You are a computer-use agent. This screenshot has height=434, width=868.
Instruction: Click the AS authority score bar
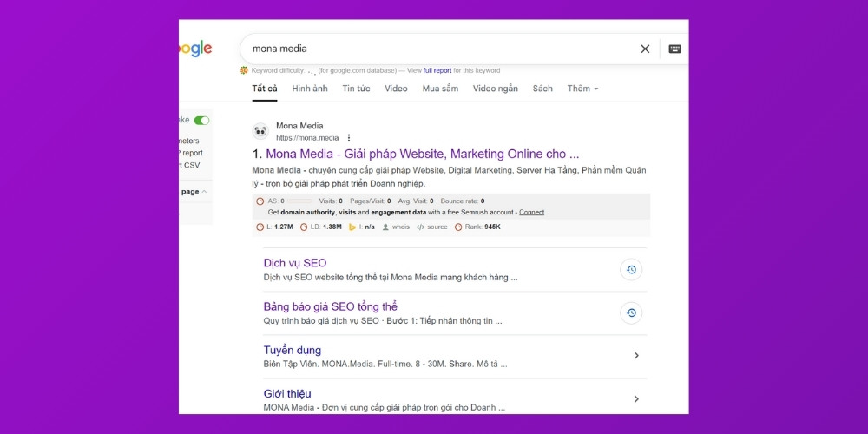(299, 201)
